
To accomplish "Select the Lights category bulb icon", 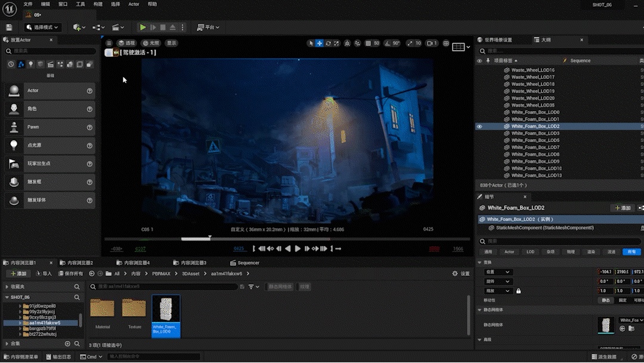I will coord(30,64).
